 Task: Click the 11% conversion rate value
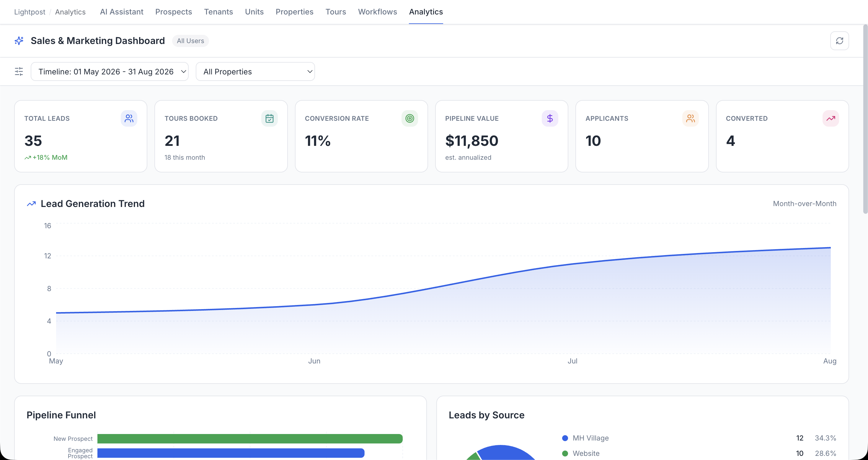coord(318,141)
